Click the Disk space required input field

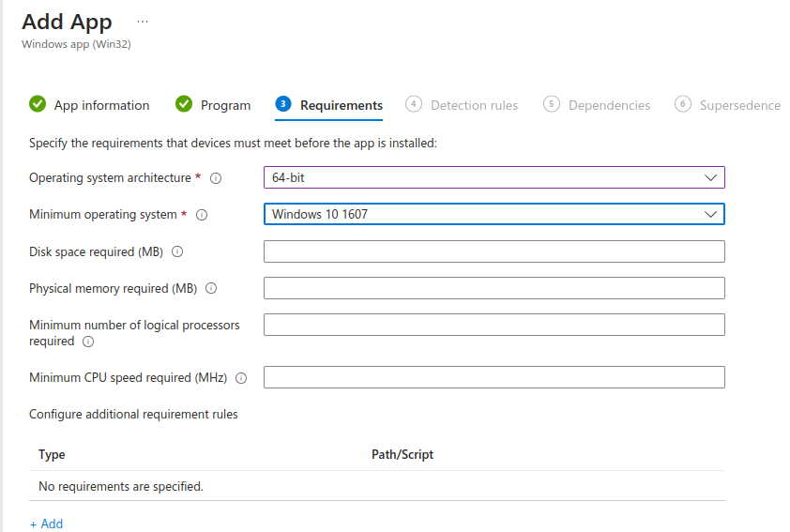point(494,251)
